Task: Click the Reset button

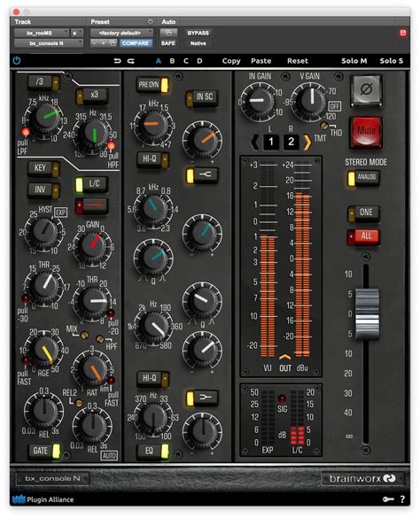Action: (x=298, y=61)
